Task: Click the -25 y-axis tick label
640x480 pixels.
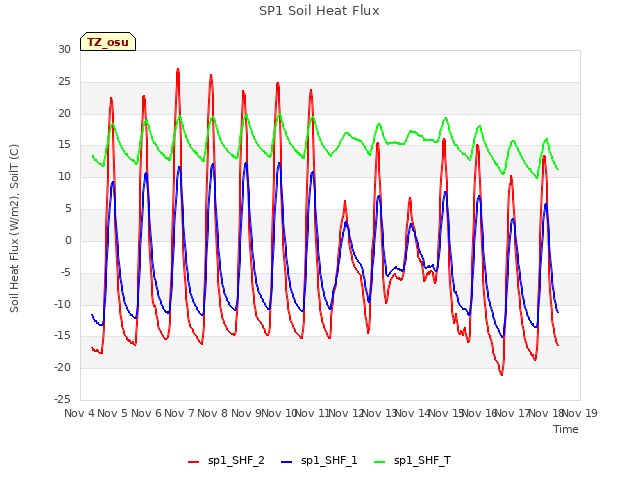Action: (x=62, y=399)
